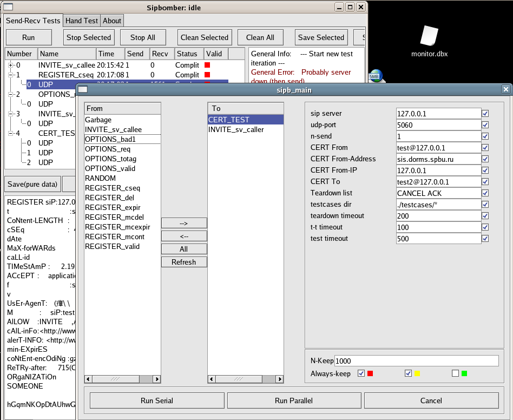The height and width of the screenshot is (420, 513).
Task: Click into the N-Keep input field
Action: tap(416, 360)
